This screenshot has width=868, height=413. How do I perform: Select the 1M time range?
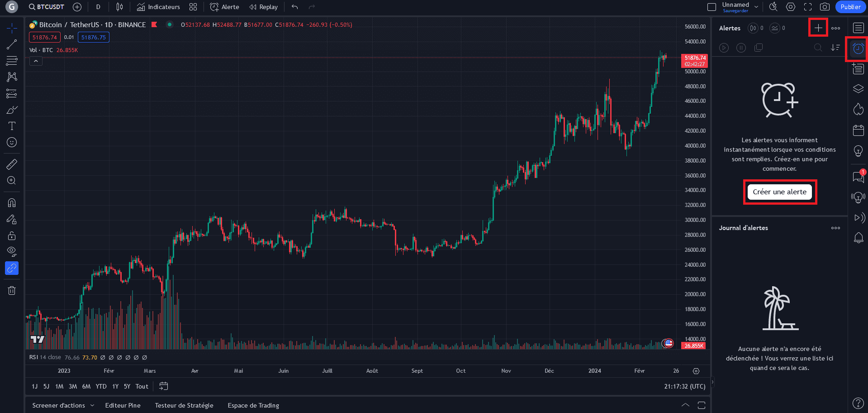pos(59,386)
